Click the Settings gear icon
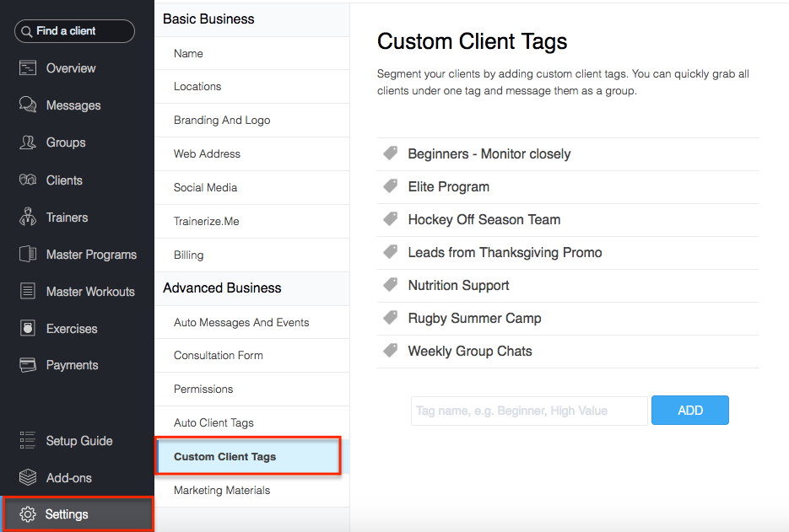Screen dimensions: 789x532 [x=28, y=514]
